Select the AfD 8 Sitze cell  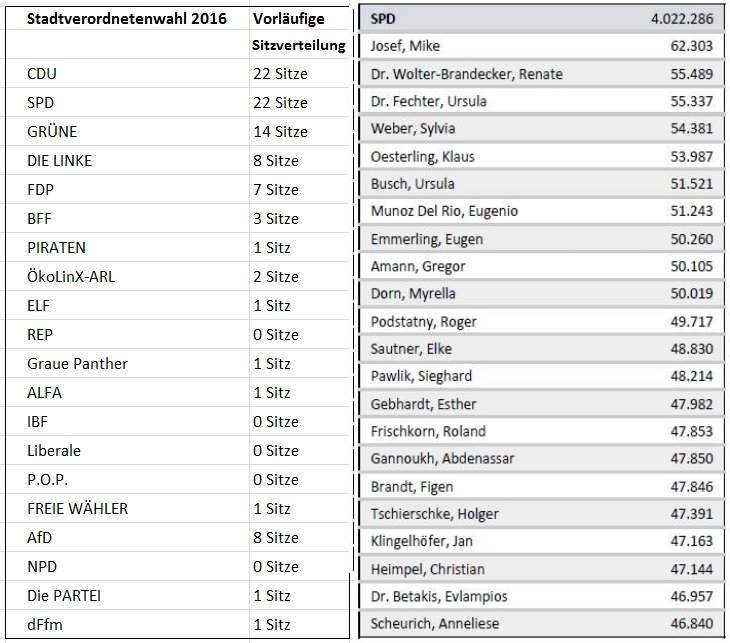[299, 537]
